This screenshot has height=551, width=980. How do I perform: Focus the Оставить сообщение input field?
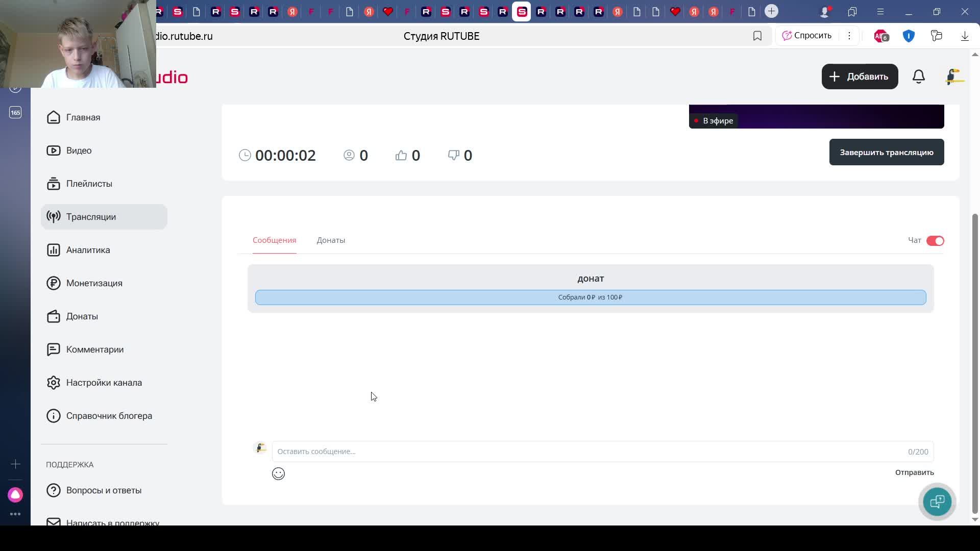(587, 452)
